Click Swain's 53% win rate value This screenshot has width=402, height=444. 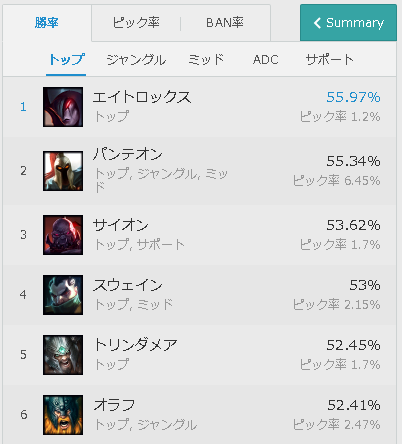pyautogui.click(x=365, y=285)
